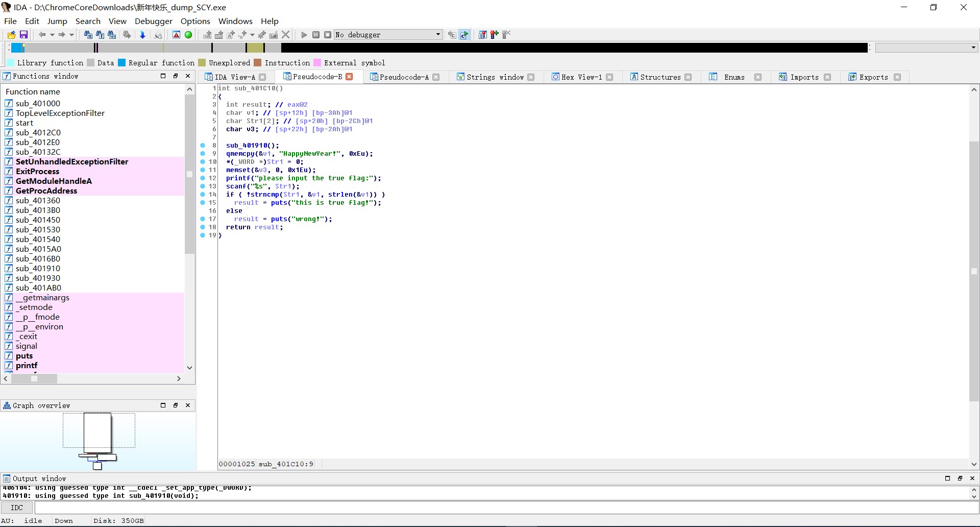Click the navigation band olive segment
The image size is (980, 527).
(x=255, y=47)
